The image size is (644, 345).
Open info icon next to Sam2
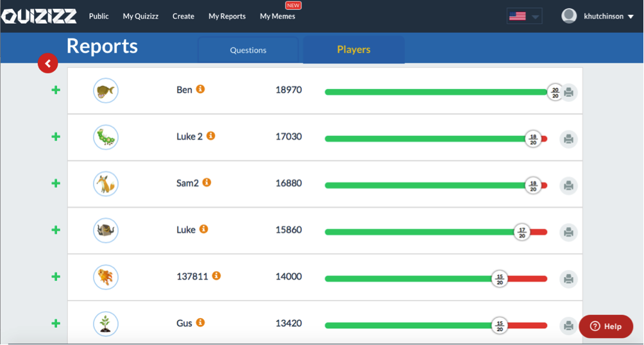pyautogui.click(x=207, y=182)
